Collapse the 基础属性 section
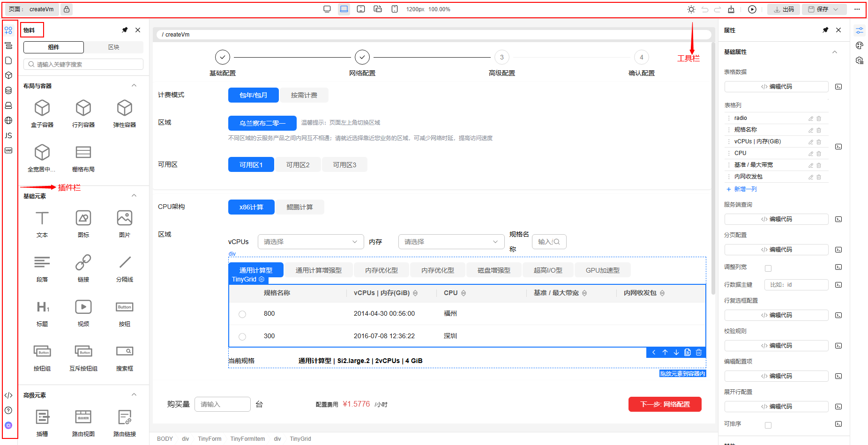 tap(834, 52)
